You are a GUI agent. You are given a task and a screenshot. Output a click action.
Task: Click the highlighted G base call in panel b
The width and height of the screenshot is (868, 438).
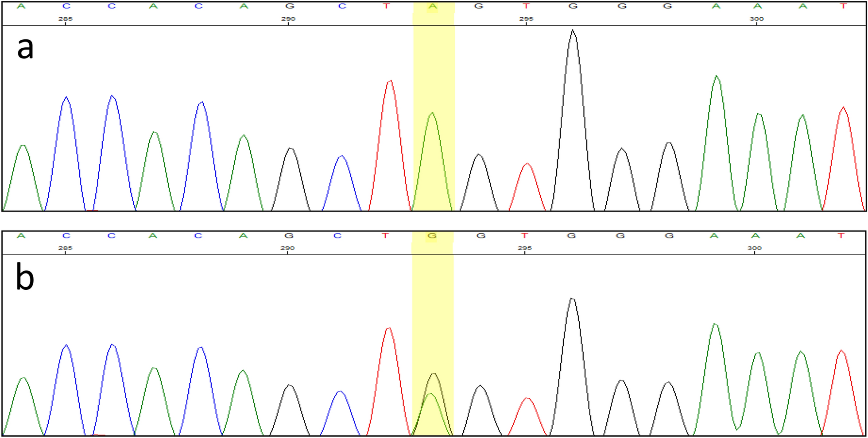pyautogui.click(x=432, y=236)
